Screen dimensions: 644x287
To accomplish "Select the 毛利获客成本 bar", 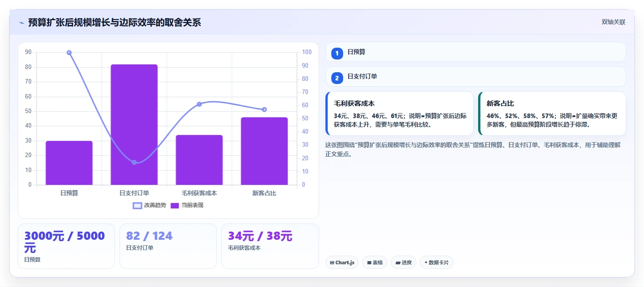I will coord(199,160).
